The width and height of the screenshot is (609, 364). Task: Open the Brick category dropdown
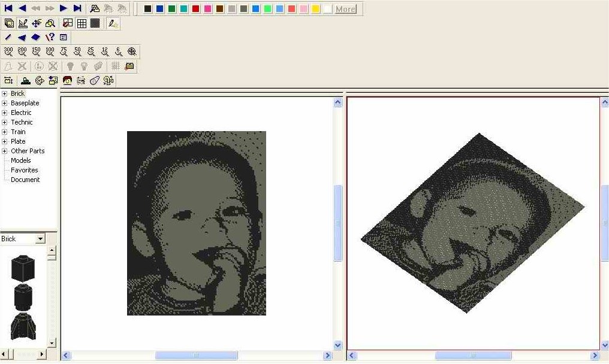point(40,239)
